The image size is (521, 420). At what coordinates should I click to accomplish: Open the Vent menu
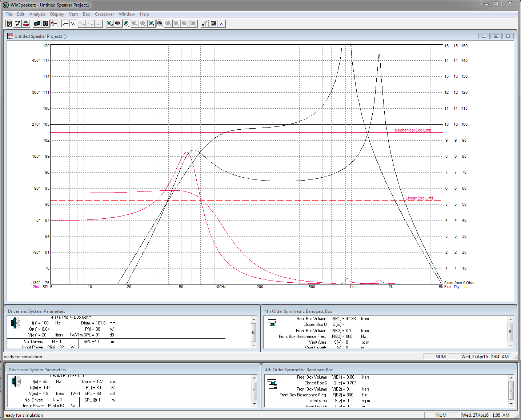(x=73, y=14)
